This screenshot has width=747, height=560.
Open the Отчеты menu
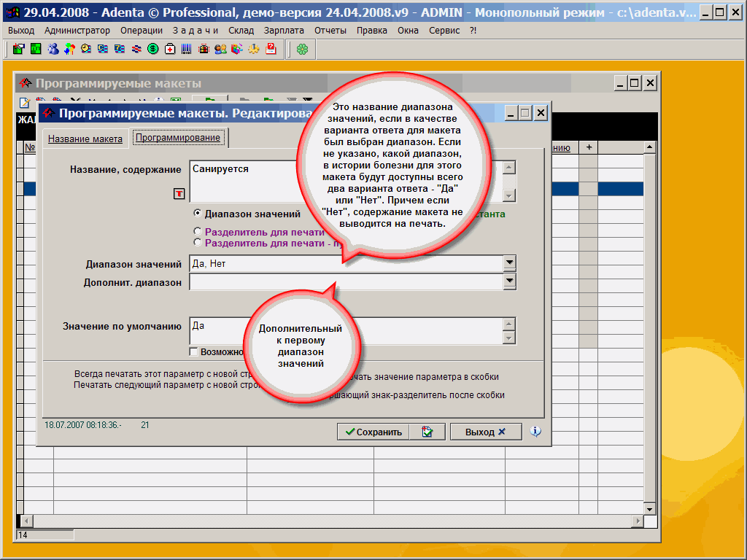(x=330, y=31)
